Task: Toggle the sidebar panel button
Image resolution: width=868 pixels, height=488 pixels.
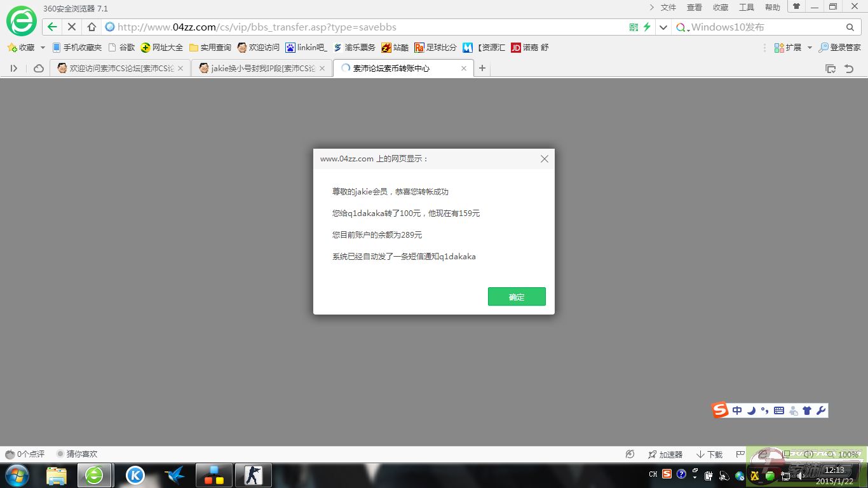Action: (x=13, y=69)
